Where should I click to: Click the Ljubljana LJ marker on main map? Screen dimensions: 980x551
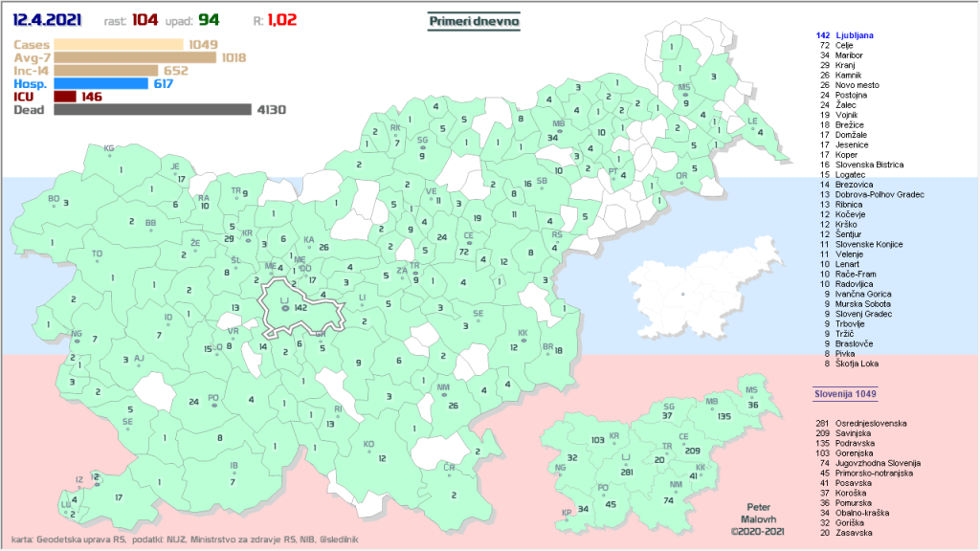coord(284,307)
